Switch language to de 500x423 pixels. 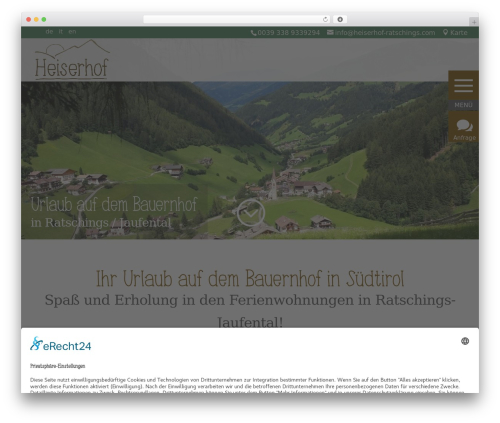click(x=49, y=31)
